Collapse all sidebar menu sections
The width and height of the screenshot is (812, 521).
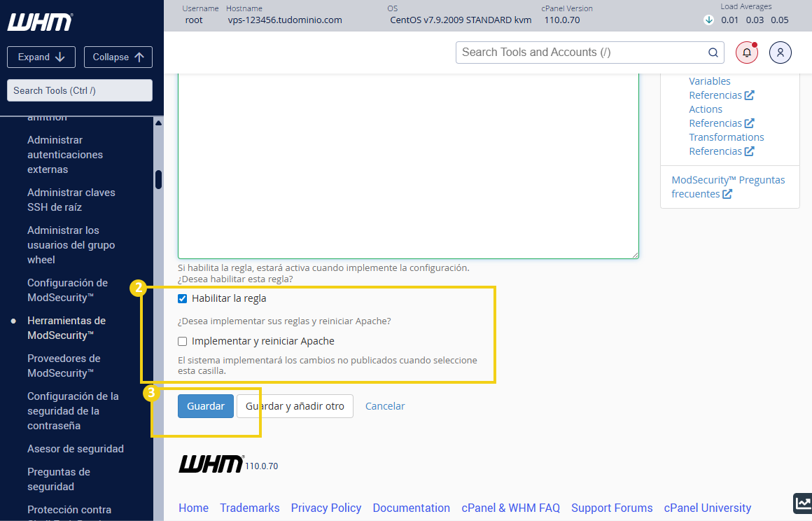click(x=118, y=57)
